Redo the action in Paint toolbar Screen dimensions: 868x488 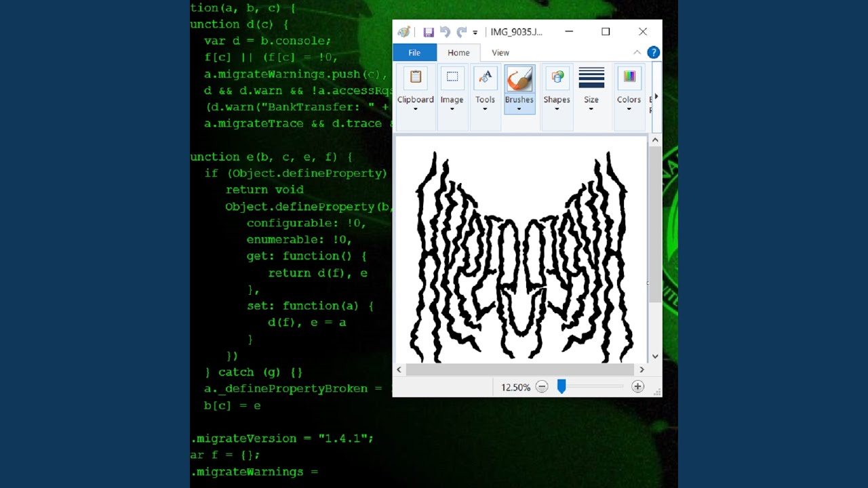(x=462, y=32)
